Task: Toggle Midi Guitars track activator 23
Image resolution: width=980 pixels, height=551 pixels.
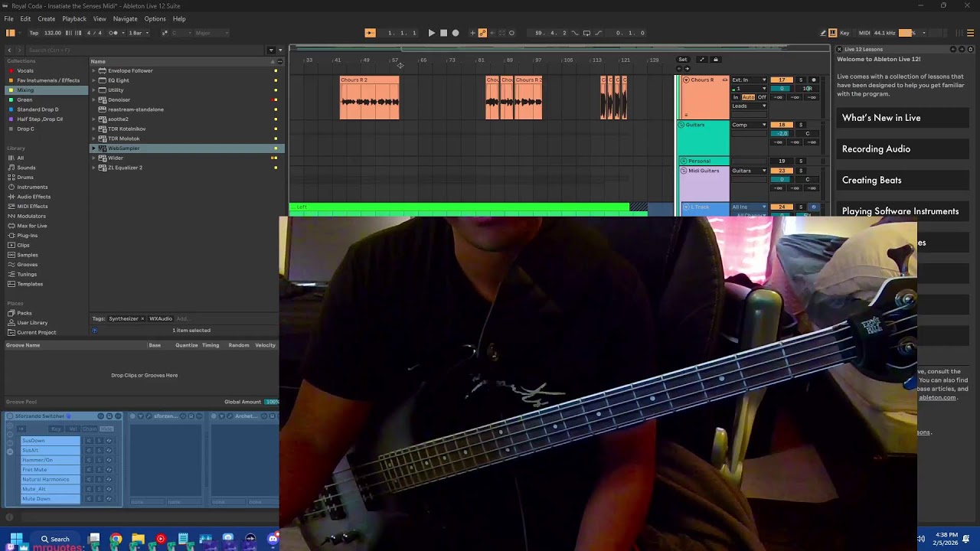Action: (782, 171)
